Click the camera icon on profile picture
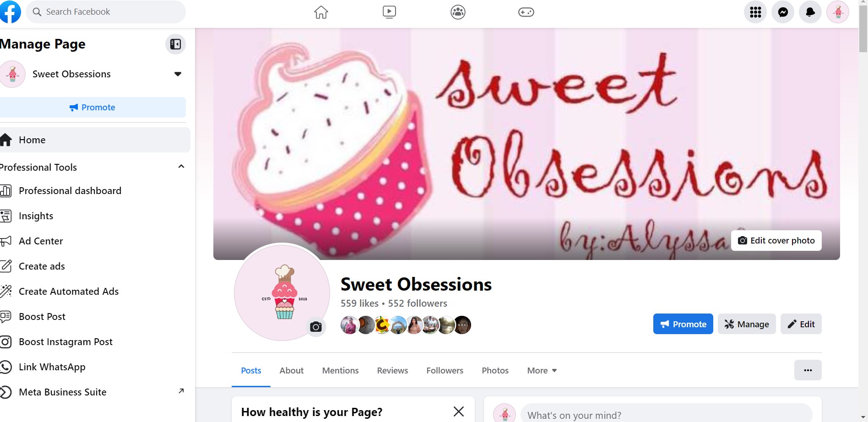Image resolution: width=868 pixels, height=422 pixels. click(315, 327)
